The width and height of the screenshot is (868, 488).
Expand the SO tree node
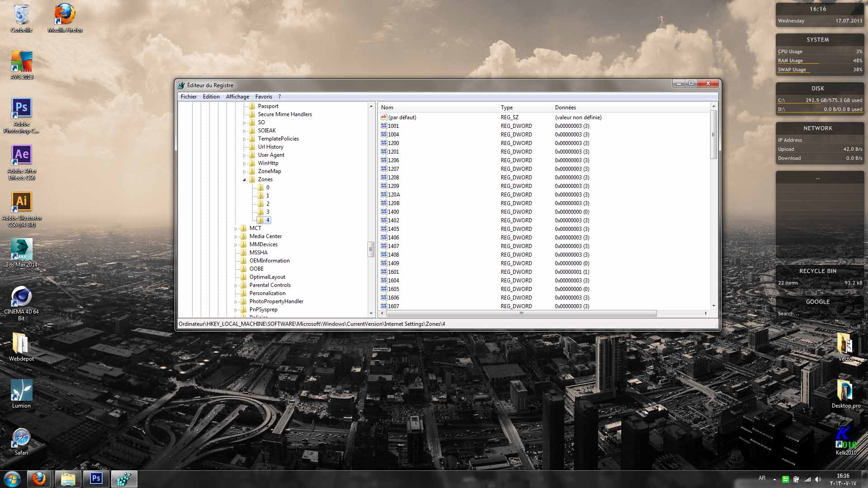[x=244, y=123]
